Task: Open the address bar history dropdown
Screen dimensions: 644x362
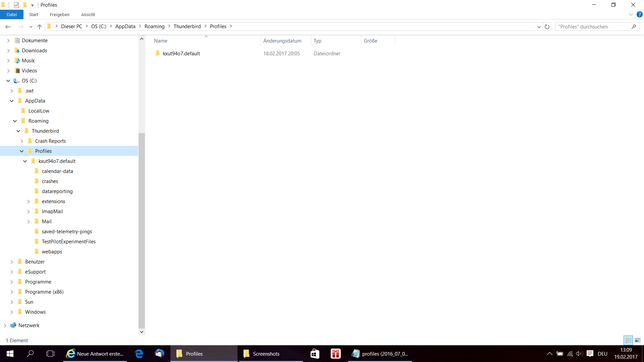Action: click(539, 27)
